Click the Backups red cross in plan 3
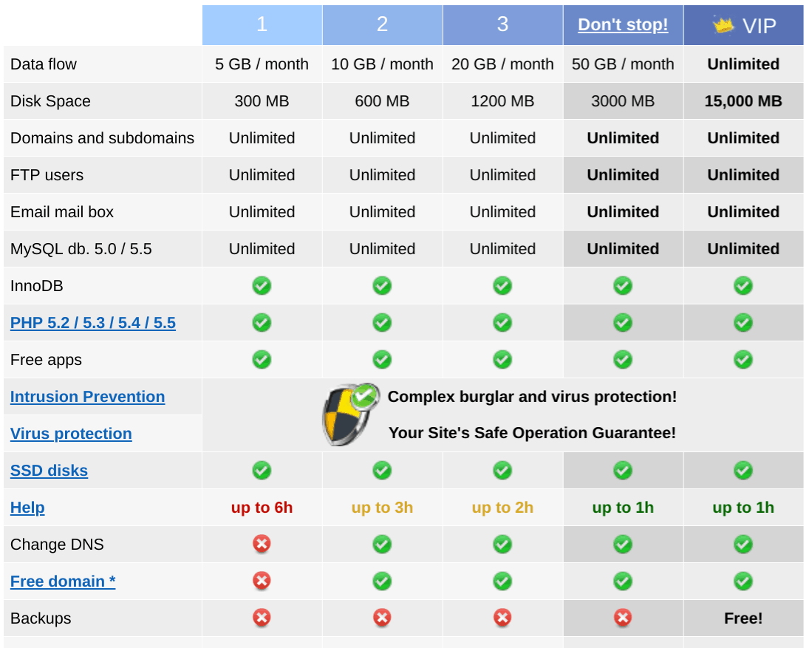 point(502,618)
